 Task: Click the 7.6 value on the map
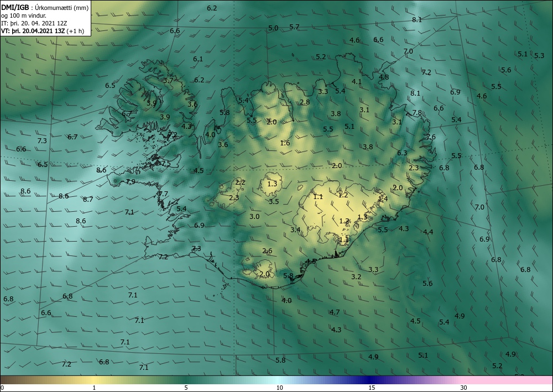[x=431, y=137]
